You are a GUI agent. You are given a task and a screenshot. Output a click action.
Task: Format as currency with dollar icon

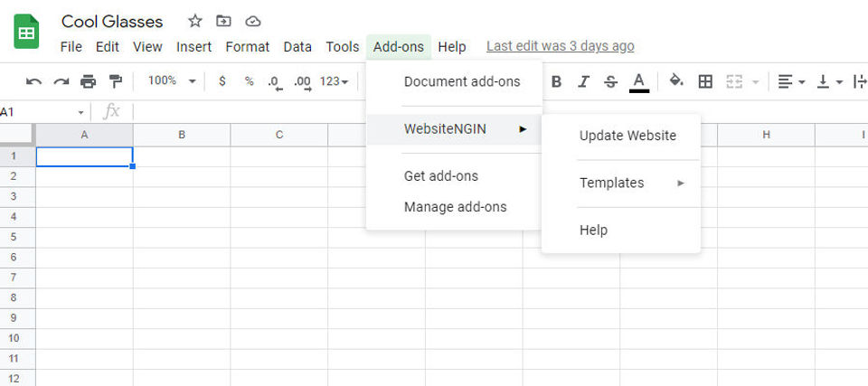click(x=222, y=81)
